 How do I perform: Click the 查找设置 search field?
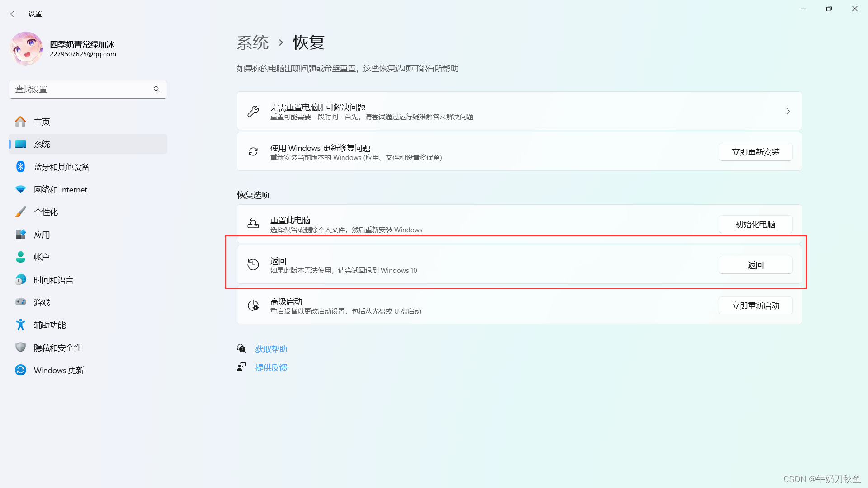tap(81, 89)
